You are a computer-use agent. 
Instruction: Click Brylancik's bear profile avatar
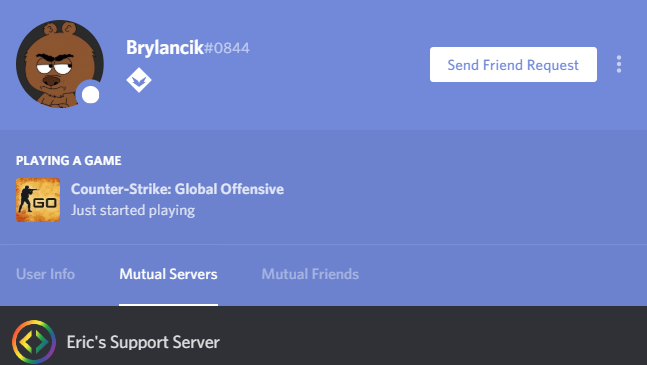coord(60,64)
